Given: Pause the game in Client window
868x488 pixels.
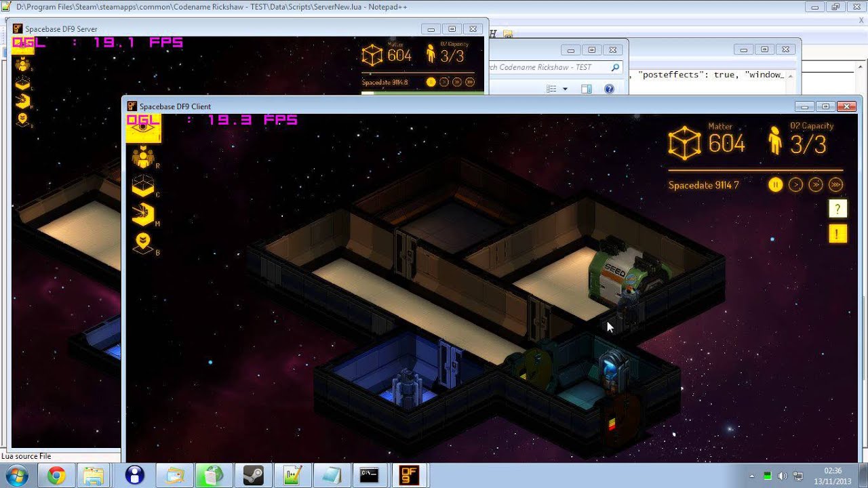Looking at the screenshot, I should (x=776, y=185).
